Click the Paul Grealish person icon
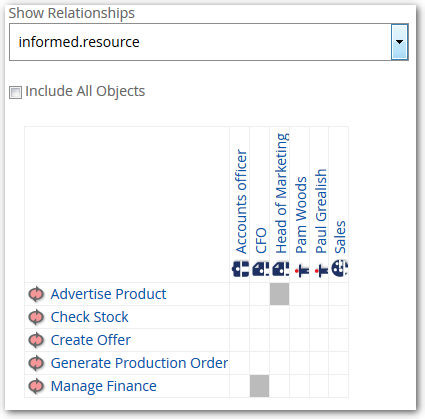 (321, 270)
